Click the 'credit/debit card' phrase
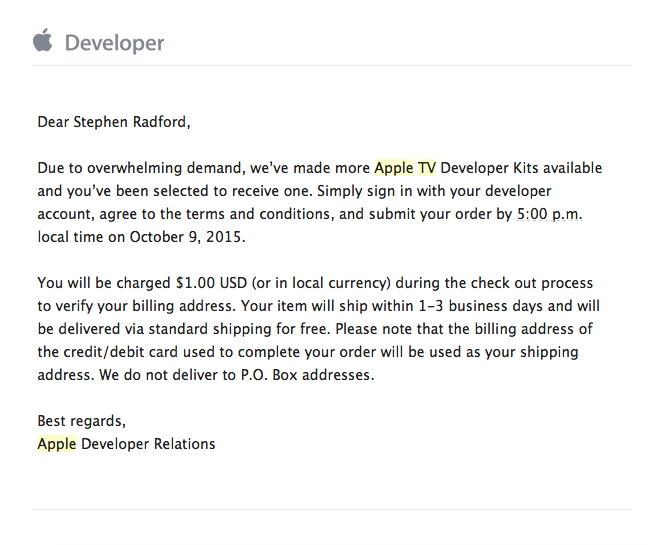653x545 pixels. pos(121,352)
